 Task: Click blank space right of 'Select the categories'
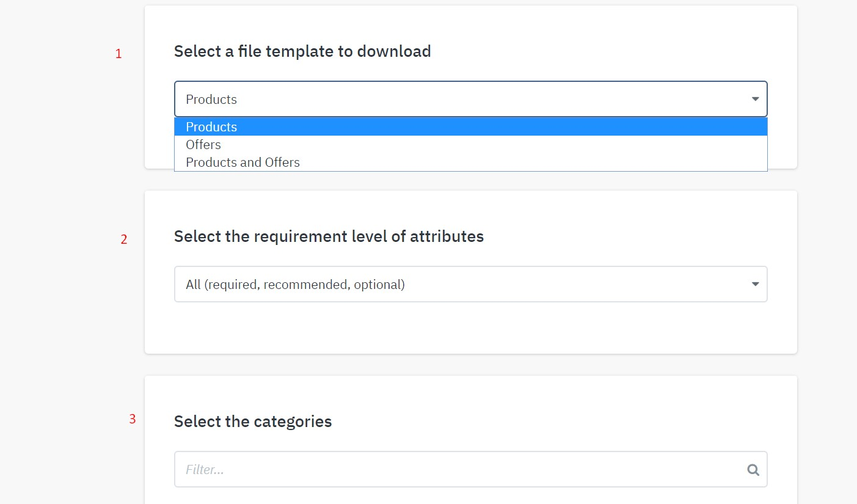pos(550,422)
